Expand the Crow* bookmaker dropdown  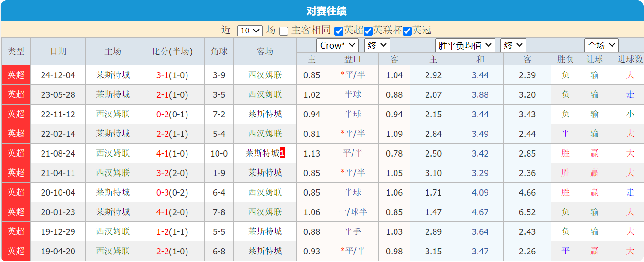pyautogui.click(x=337, y=45)
